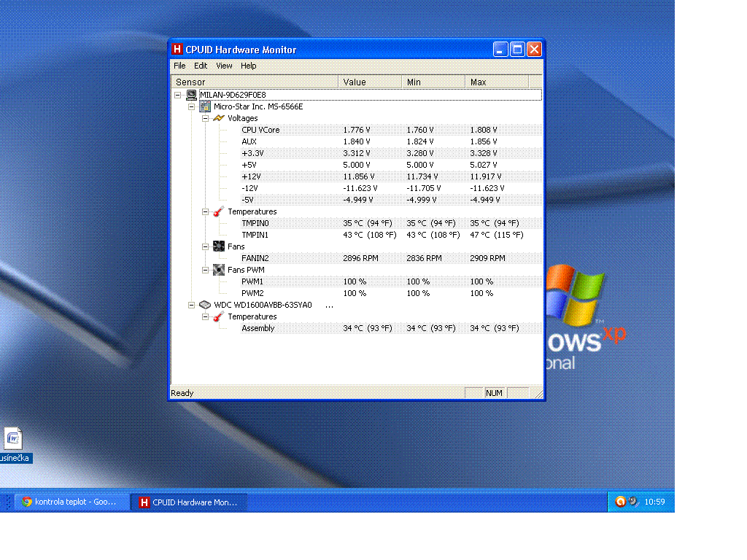
Task: Click the Min column header
Action: pos(433,82)
